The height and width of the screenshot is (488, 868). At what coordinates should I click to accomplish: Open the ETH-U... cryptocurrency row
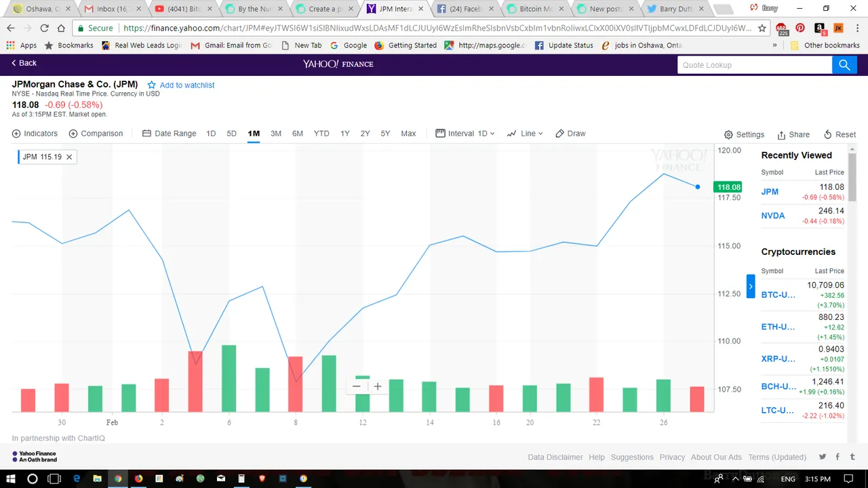pyautogui.click(x=803, y=327)
